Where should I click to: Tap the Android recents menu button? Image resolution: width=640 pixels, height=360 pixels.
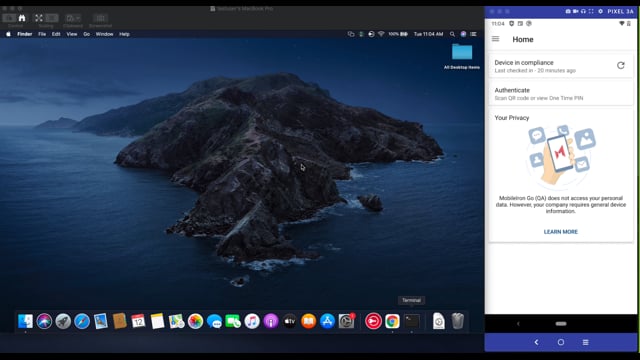585,342
